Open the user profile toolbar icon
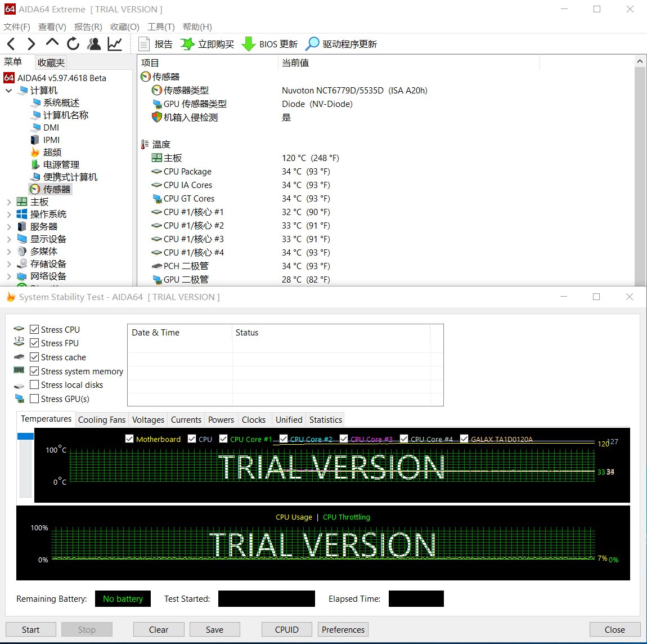The image size is (647, 644). 94,43
